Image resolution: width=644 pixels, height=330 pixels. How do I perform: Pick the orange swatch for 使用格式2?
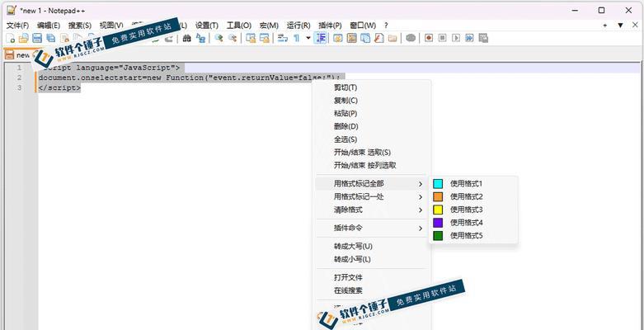pos(438,196)
